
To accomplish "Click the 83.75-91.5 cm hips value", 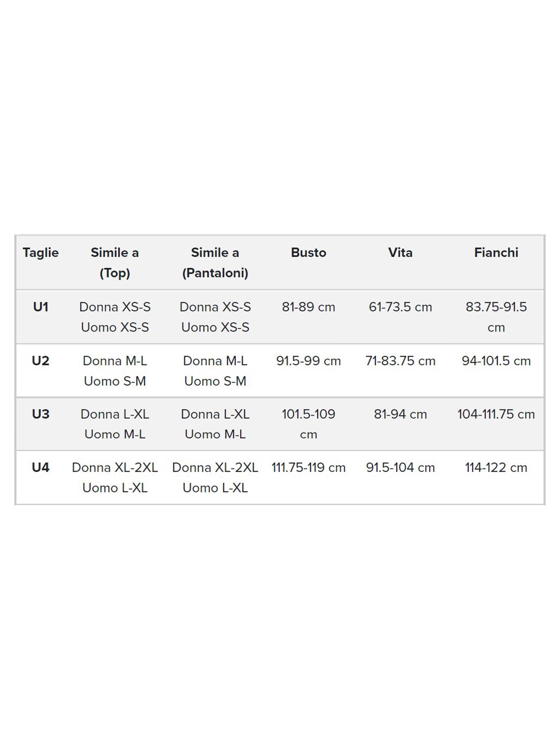I will [496, 317].
